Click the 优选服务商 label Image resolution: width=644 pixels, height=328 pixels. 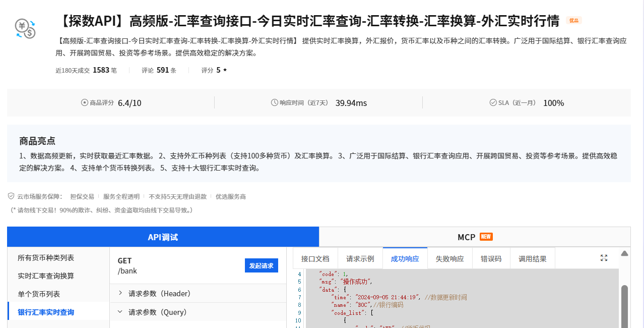(231, 196)
